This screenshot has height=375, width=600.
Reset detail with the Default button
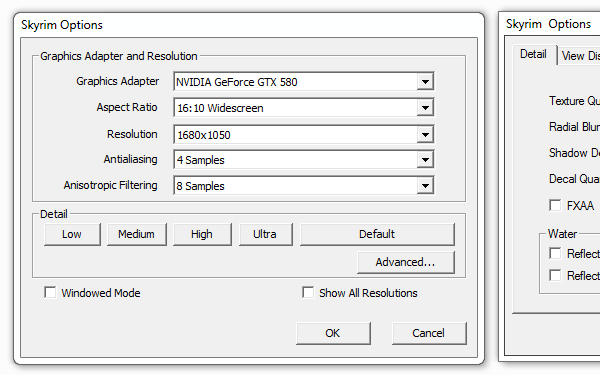(x=377, y=234)
